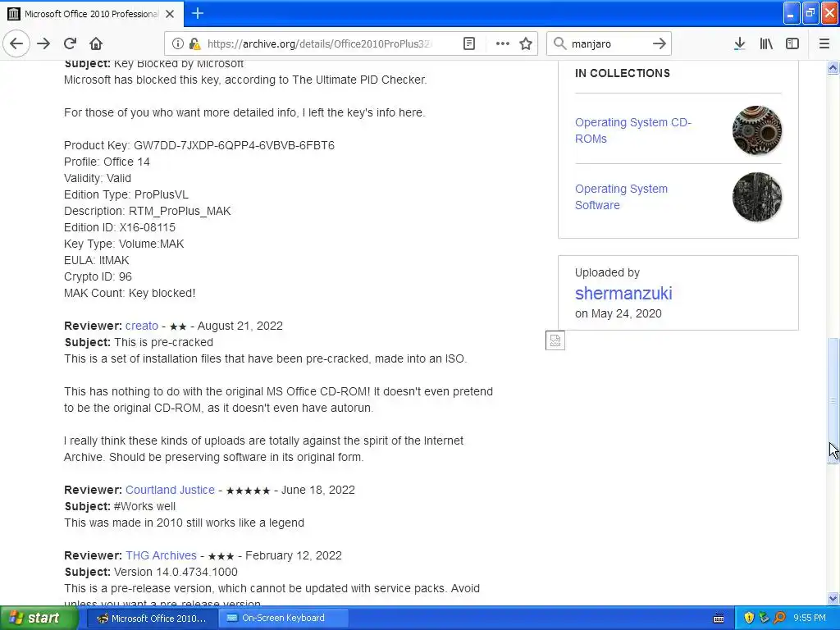Open the downloads panel
The image size is (840, 630).
coord(739,43)
